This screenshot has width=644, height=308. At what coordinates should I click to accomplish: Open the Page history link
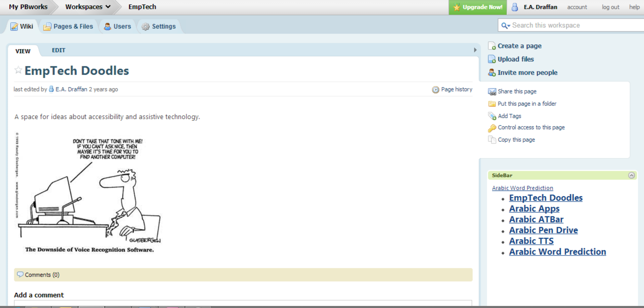click(457, 89)
